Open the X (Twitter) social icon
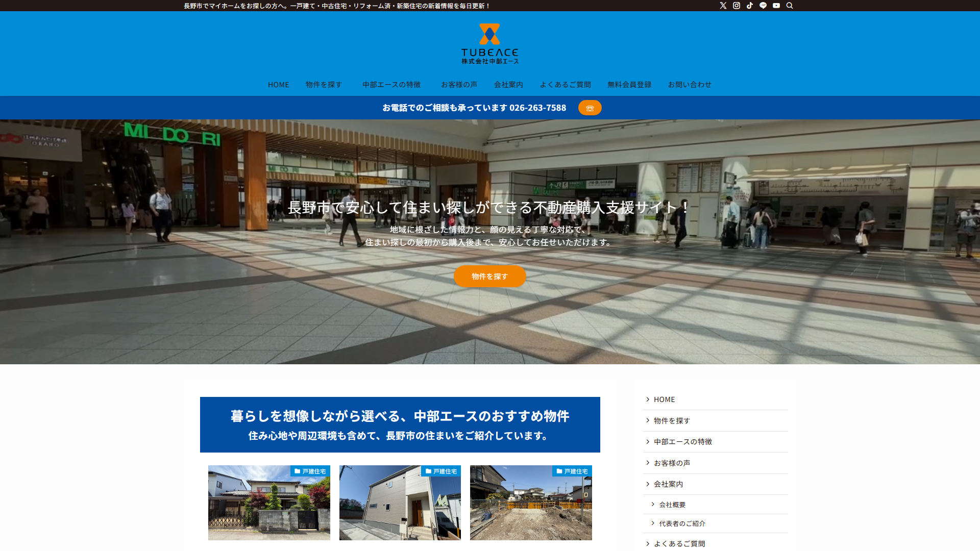 click(x=723, y=6)
